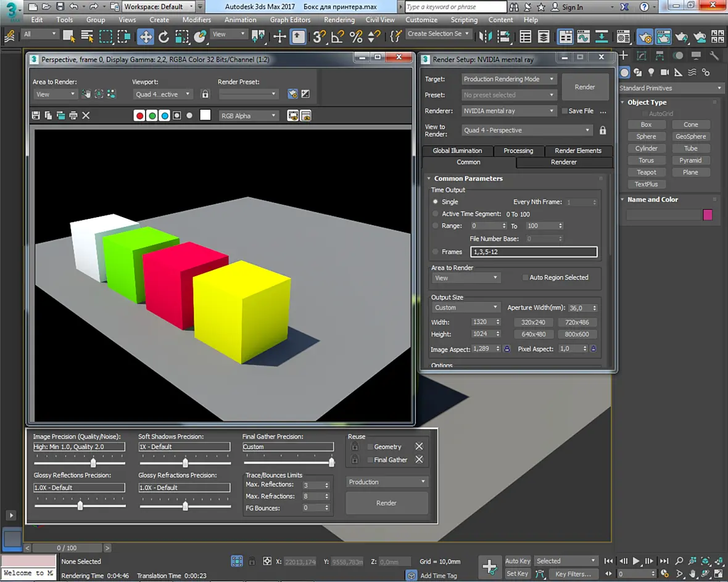The height and width of the screenshot is (582, 728).
Task: Lock the View to Render padlock
Action: point(603,131)
